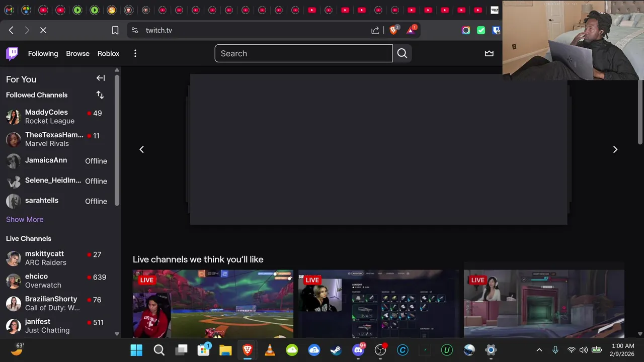This screenshot has height=362, width=644.
Task: Open the Browse page
Action: click(x=77, y=53)
